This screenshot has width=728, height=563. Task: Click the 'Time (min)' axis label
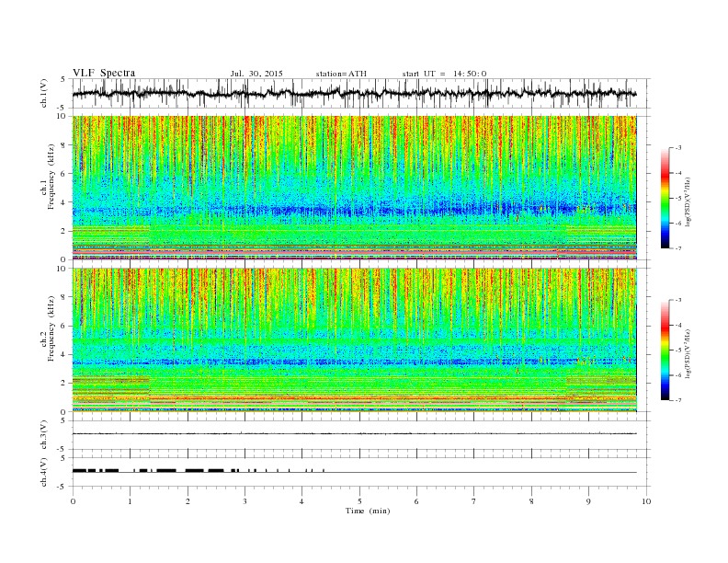(x=368, y=511)
